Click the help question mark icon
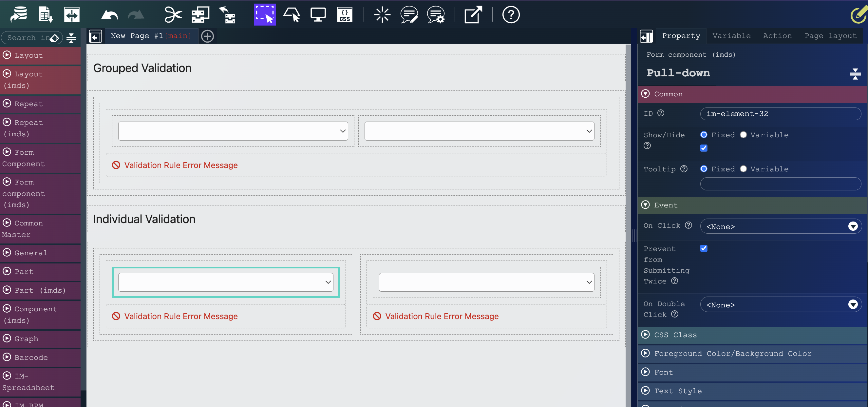The width and height of the screenshot is (868, 407). (x=511, y=15)
